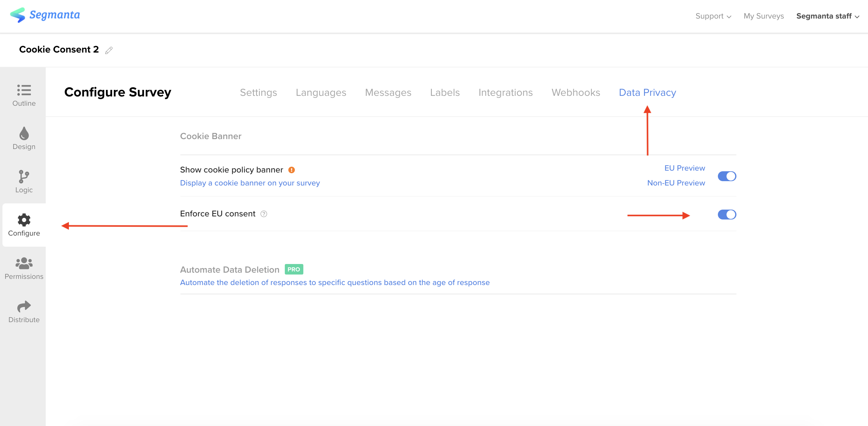Open the Permissions sidebar section

(x=24, y=268)
